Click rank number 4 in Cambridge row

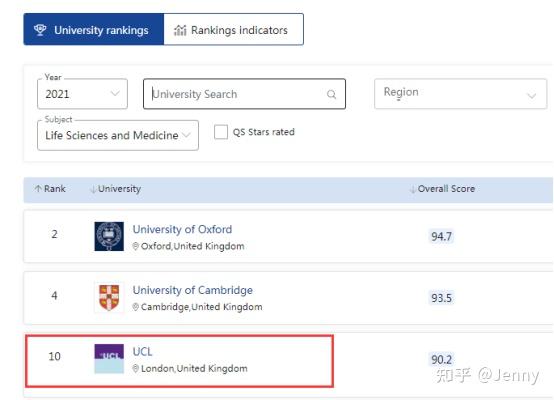click(54, 295)
